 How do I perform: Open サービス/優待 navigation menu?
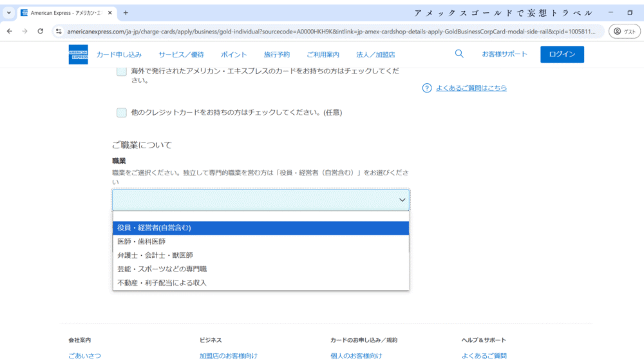click(x=181, y=55)
